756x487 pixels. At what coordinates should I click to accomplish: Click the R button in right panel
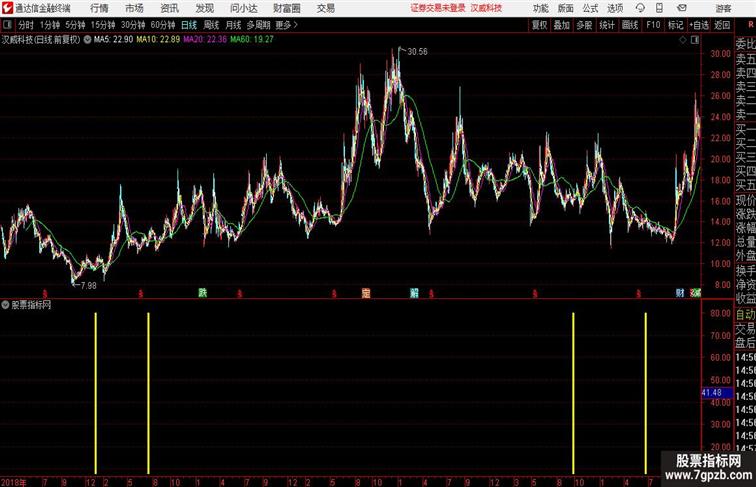(x=750, y=24)
